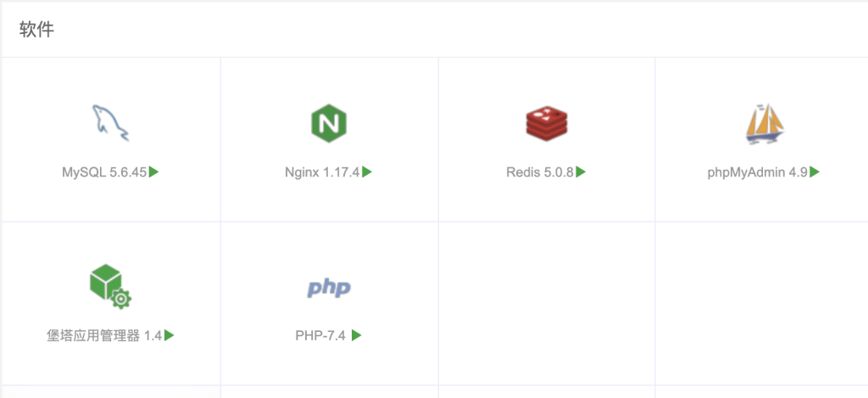Click green status arrow next to PHP-7.4
868x398 pixels.
coord(357,335)
